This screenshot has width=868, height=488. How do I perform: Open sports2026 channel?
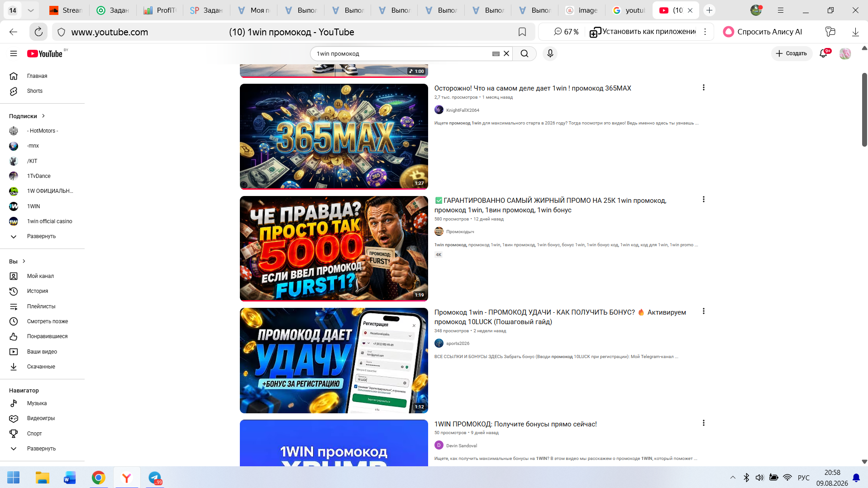(x=458, y=344)
